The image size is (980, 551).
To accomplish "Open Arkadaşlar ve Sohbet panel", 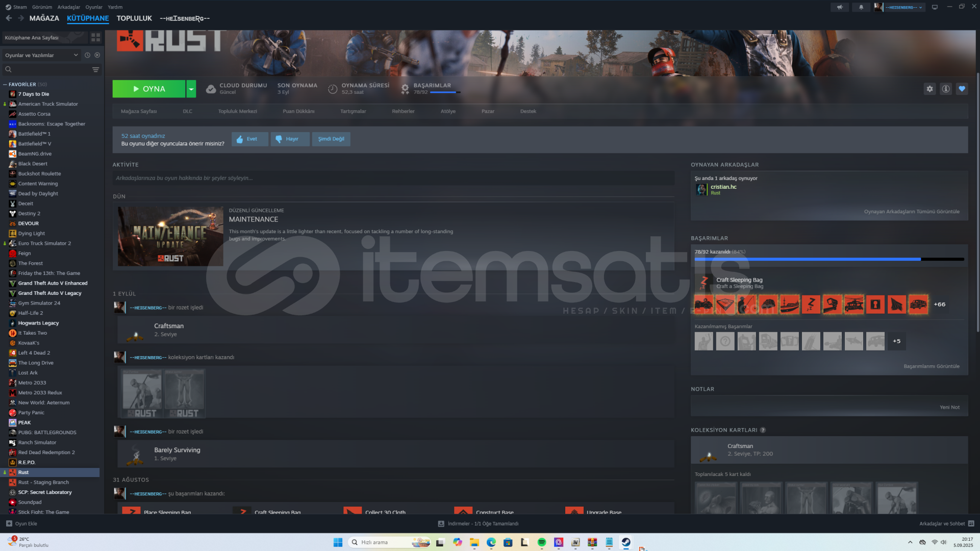I will [946, 524].
